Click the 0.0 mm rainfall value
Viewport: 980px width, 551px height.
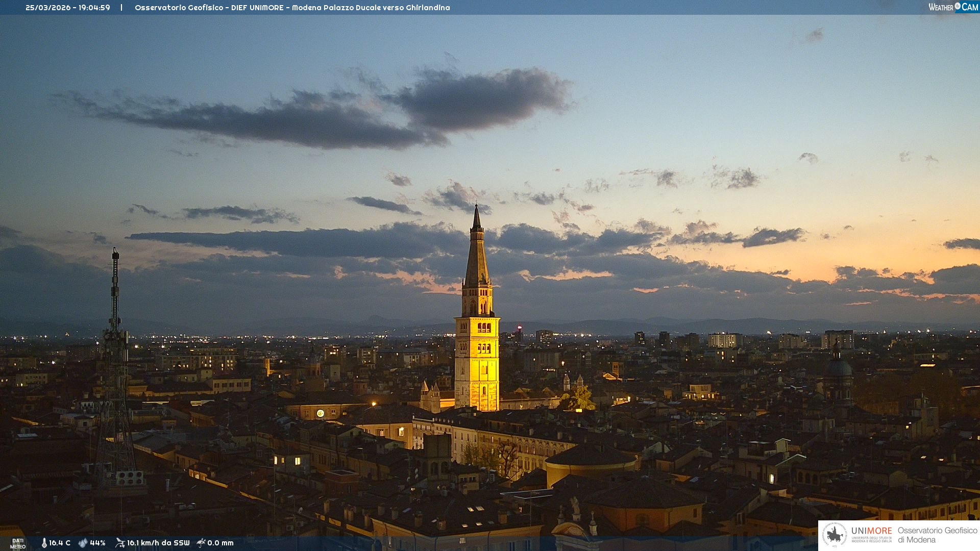pos(220,543)
